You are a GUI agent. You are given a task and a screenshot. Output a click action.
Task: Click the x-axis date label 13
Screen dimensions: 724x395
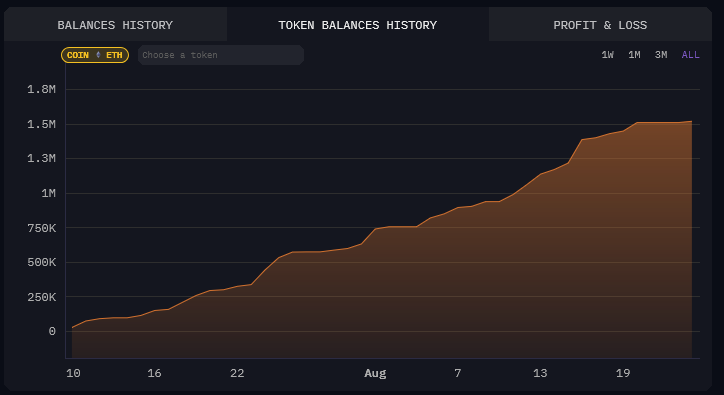(540, 373)
